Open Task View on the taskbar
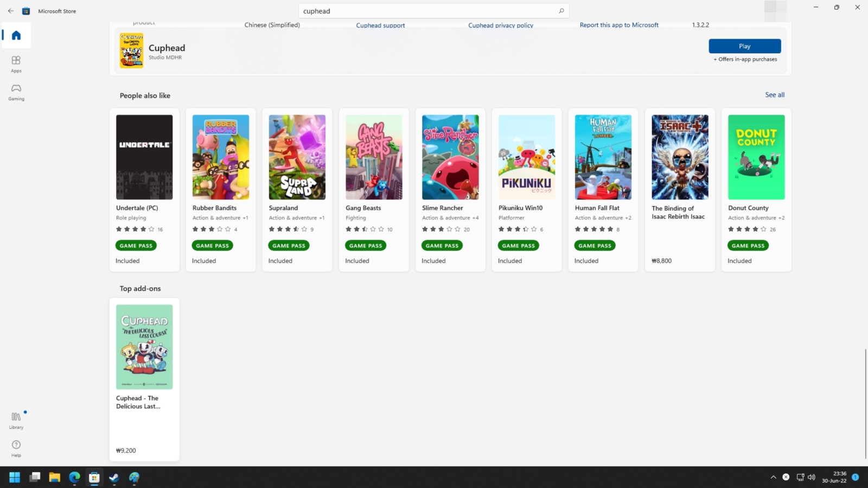This screenshot has width=868, height=488. click(x=35, y=477)
